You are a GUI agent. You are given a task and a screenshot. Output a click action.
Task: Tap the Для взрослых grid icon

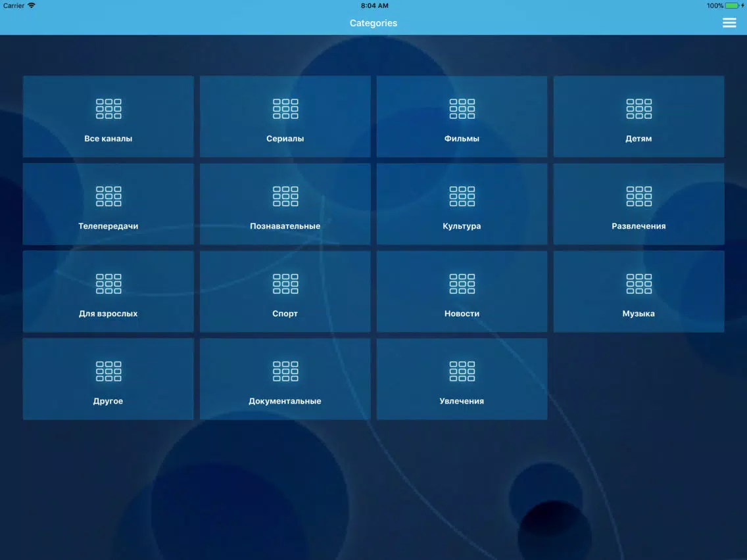coord(108,284)
